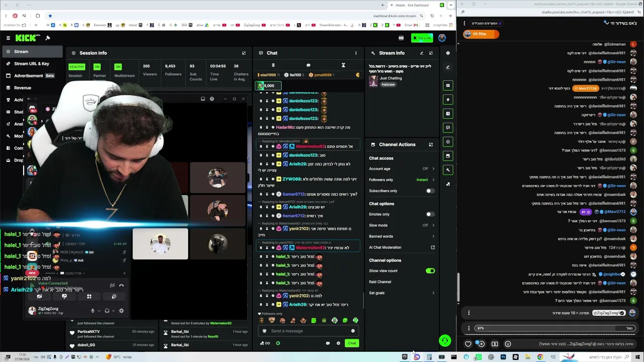Screen dimensions: 644x362
Task: Click username HadarMz in Kick chat
Action: tap(285, 127)
